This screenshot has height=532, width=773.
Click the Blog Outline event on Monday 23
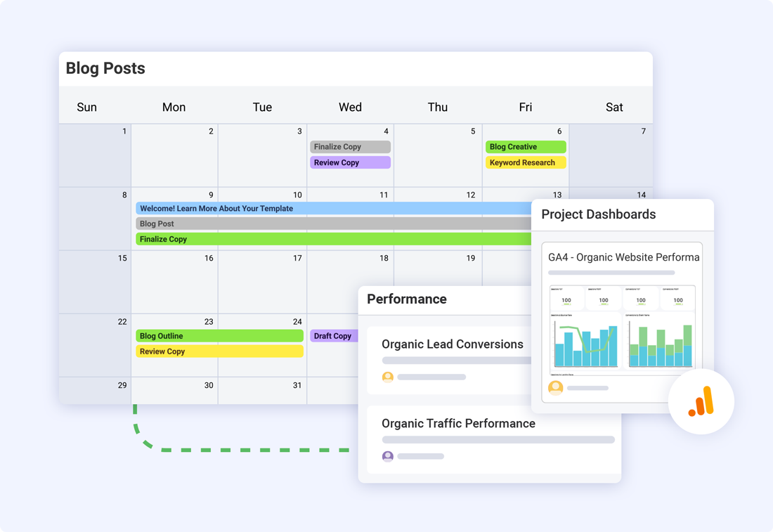click(218, 335)
